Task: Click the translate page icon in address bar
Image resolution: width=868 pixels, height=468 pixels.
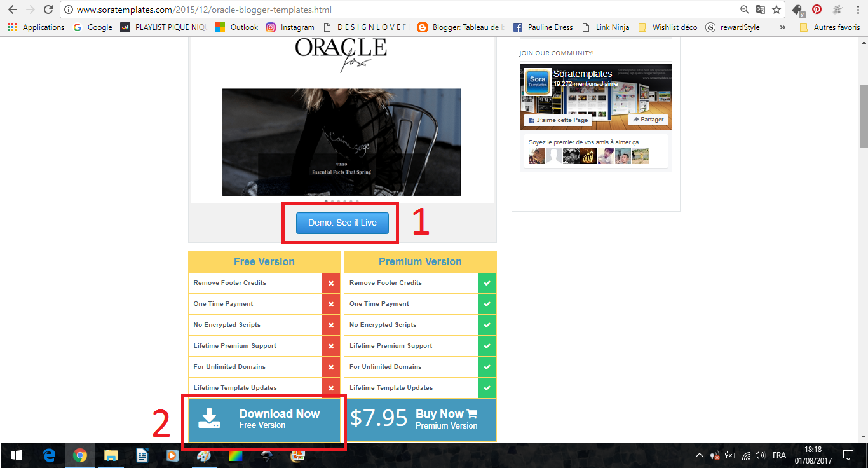Action: click(x=760, y=10)
